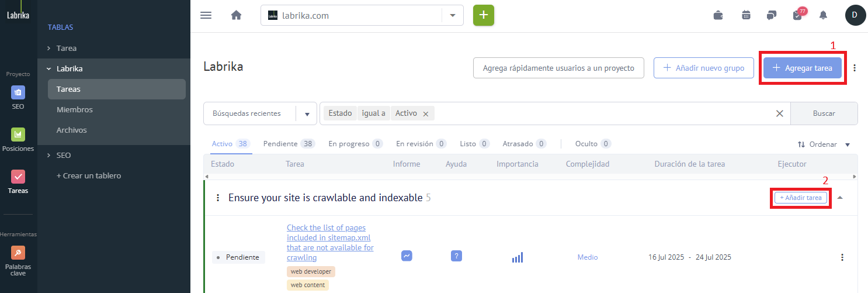Viewport: 868px width, 293px height.
Task: Open Tareas under Labrika in sidebar
Action: coord(117,89)
